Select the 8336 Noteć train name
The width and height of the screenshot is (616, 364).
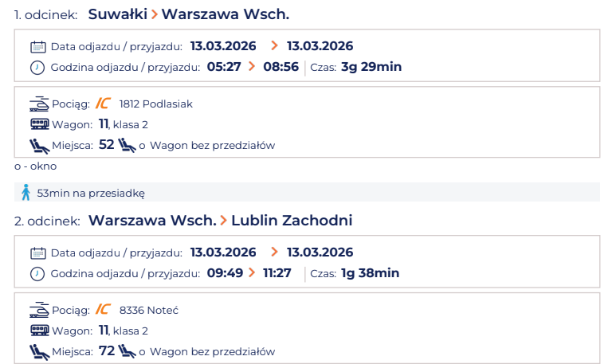pyautogui.click(x=149, y=310)
